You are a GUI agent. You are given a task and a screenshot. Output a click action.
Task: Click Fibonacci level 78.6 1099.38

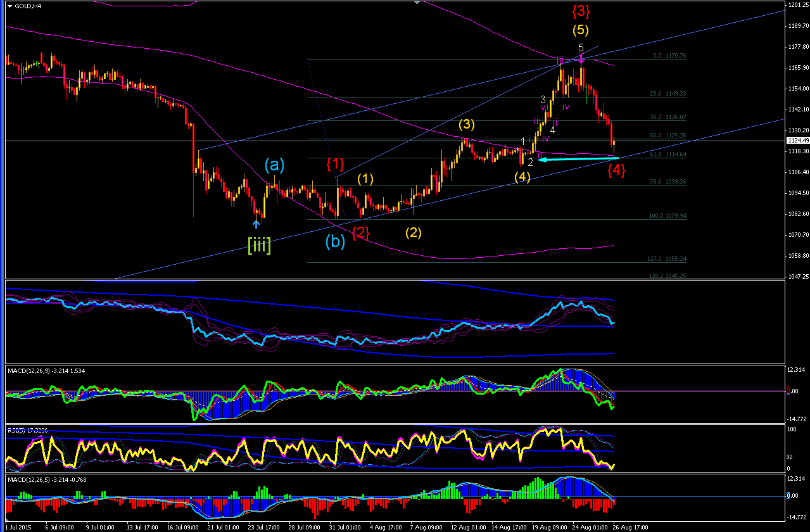[669, 182]
